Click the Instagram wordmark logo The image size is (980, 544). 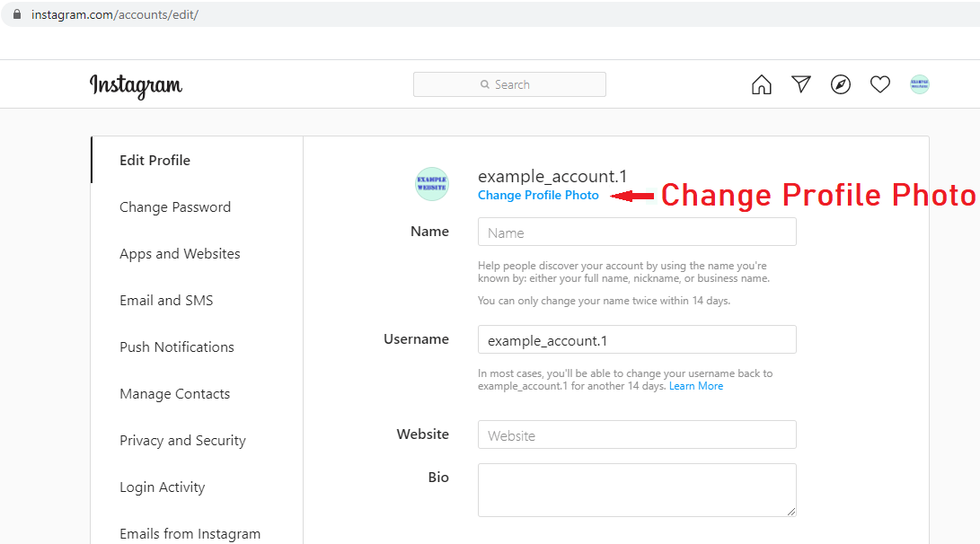pyautogui.click(x=137, y=86)
